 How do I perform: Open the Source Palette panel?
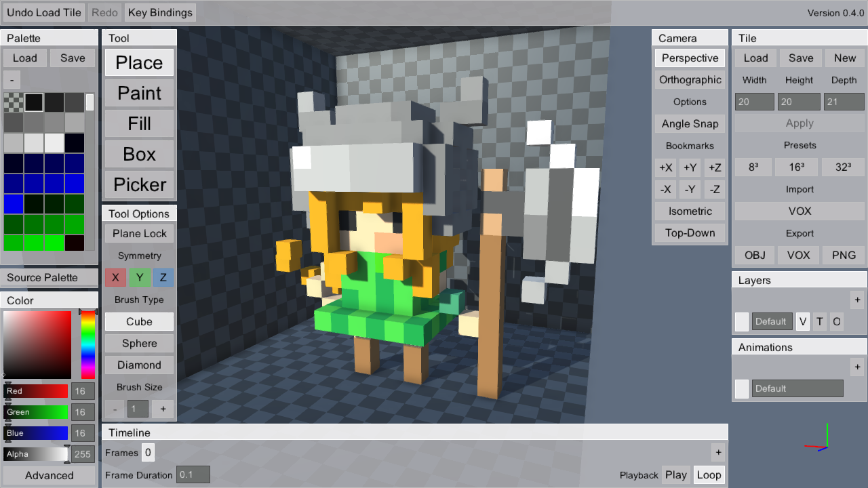[x=50, y=277]
